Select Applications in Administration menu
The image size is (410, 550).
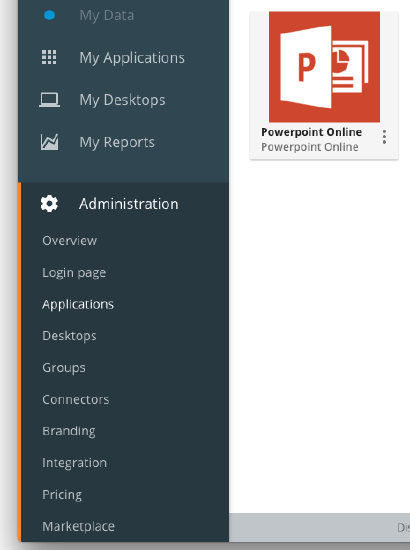(78, 304)
